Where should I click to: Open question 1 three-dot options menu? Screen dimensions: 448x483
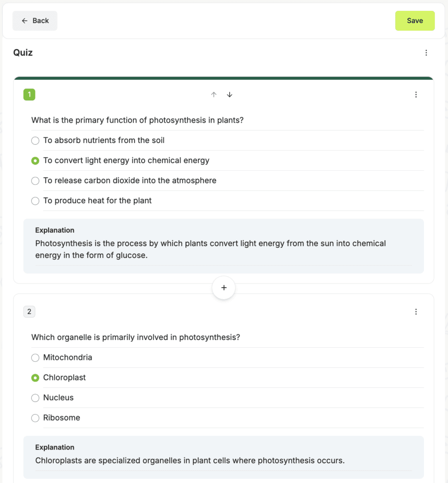pyautogui.click(x=416, y=94)
